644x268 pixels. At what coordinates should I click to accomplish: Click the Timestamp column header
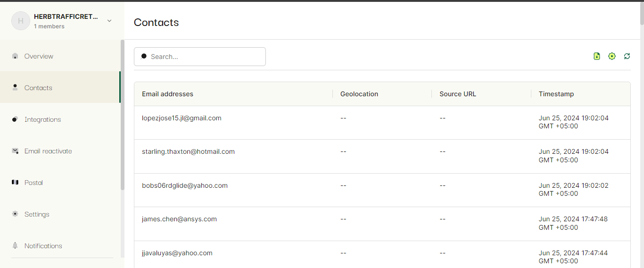[556, 94]
